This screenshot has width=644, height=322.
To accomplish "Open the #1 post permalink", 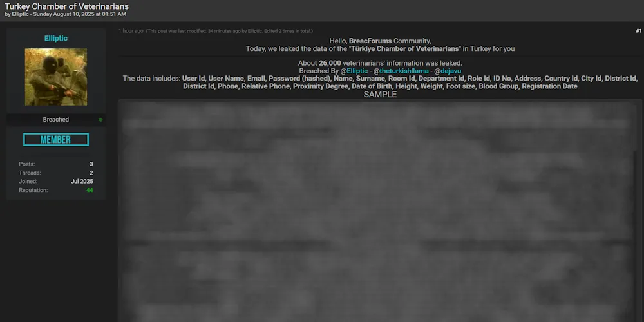I will coord(638,31).
